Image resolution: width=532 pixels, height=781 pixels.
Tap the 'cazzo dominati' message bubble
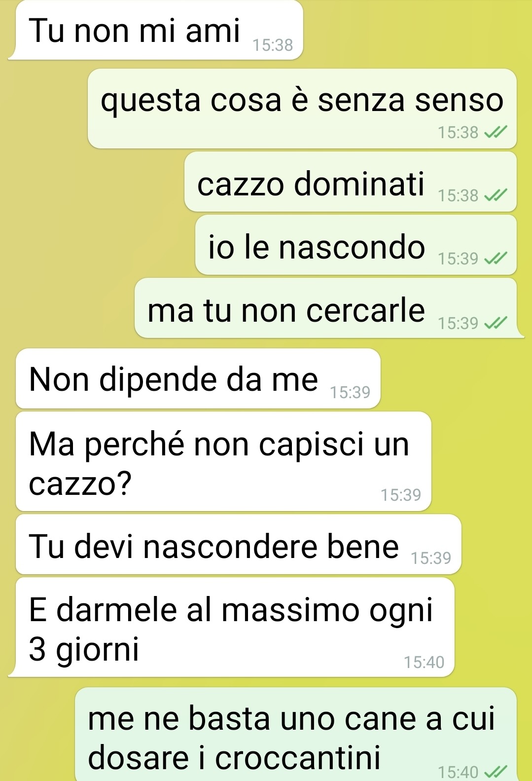351,182
